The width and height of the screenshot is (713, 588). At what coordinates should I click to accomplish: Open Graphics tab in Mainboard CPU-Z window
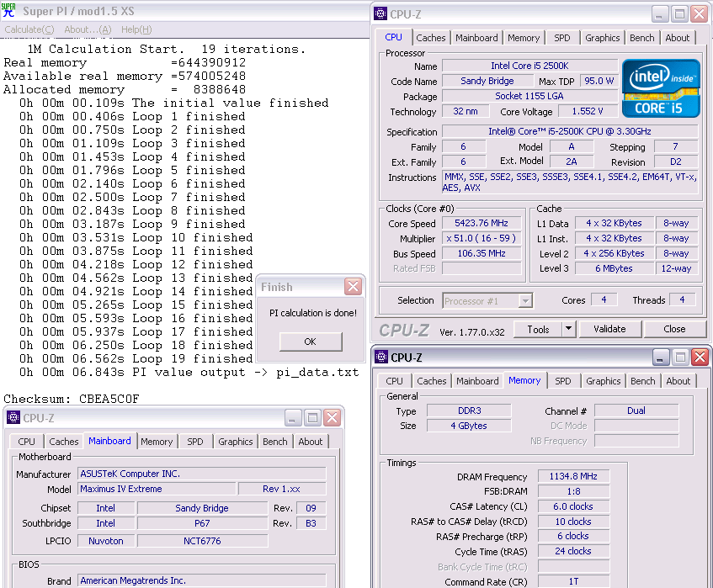coord(235,442)
